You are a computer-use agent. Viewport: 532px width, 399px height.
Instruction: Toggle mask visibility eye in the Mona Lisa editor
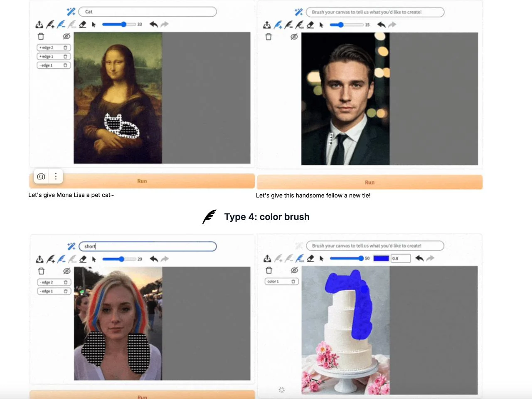click(x=66, y=37)
